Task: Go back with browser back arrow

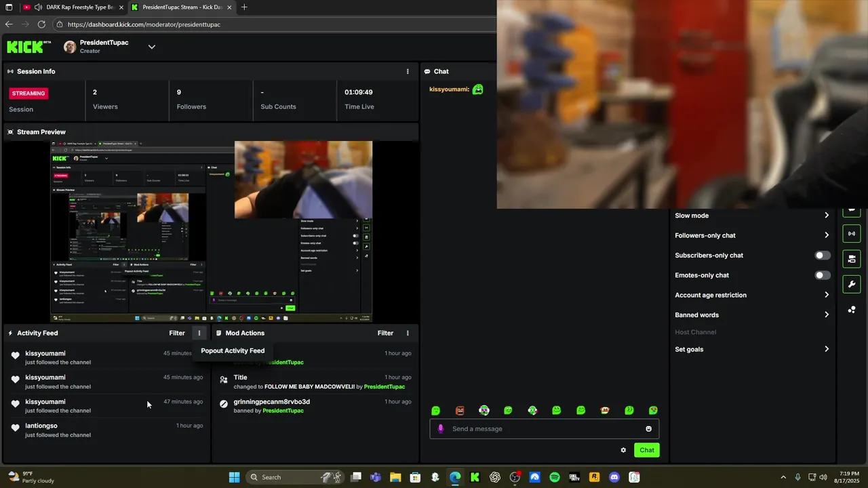Action: [9, 24]
